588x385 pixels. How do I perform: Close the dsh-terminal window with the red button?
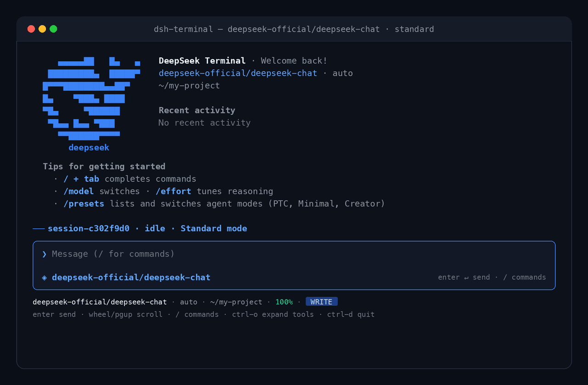point(31,29)
